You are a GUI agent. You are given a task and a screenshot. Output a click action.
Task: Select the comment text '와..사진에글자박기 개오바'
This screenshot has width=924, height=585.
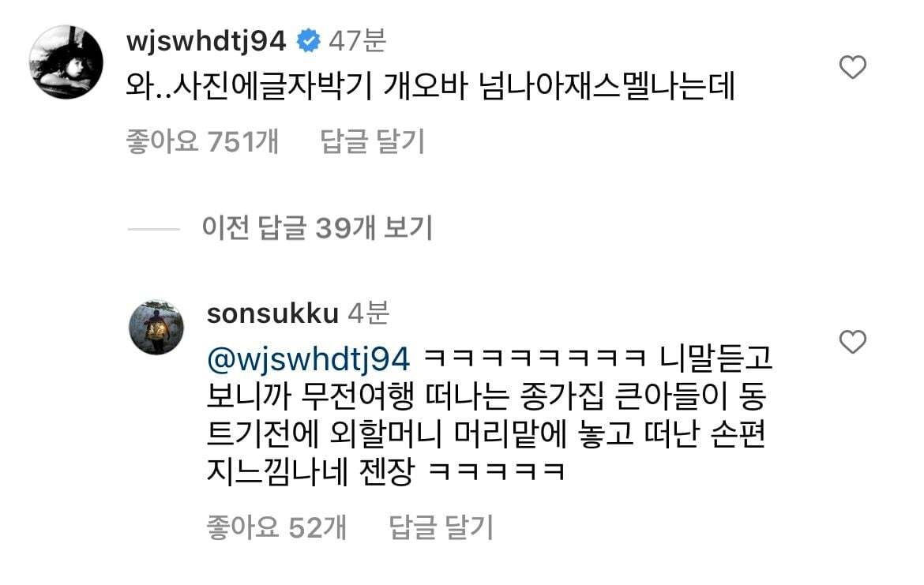[x=296, y=87]
